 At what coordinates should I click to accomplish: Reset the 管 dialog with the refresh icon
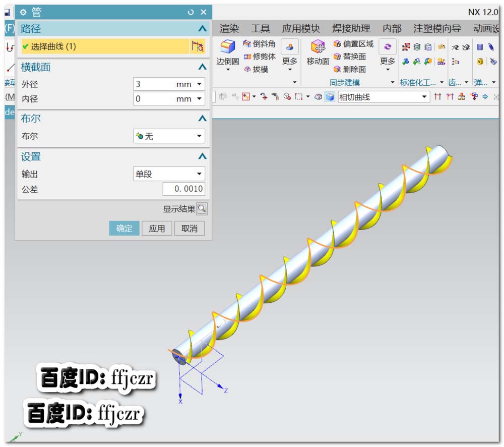[191, 12]
